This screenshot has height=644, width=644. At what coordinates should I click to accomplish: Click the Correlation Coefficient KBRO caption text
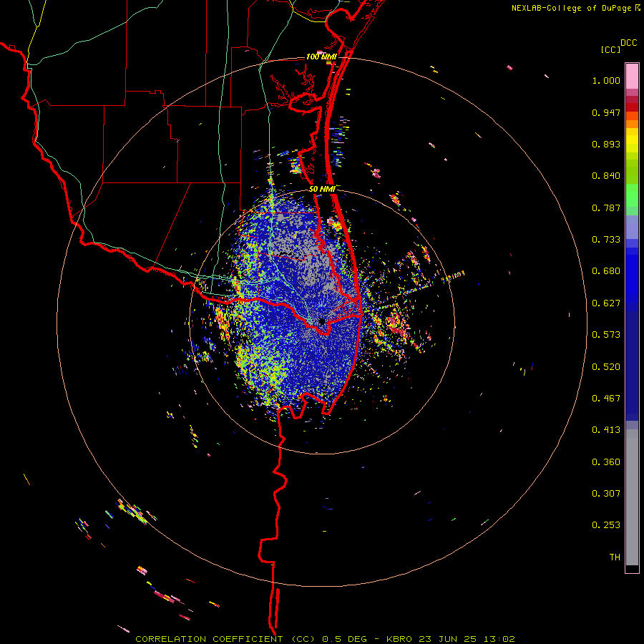click(325, 639)
